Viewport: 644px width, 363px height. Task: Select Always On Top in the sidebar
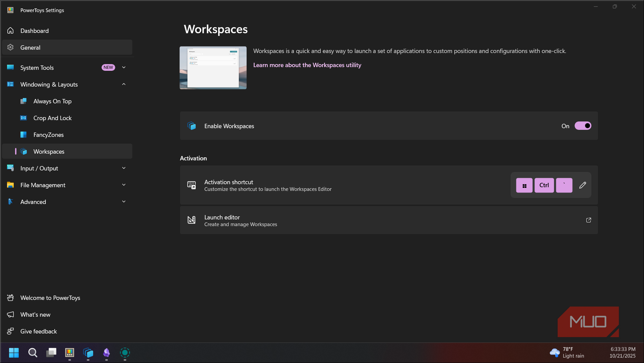52,101
